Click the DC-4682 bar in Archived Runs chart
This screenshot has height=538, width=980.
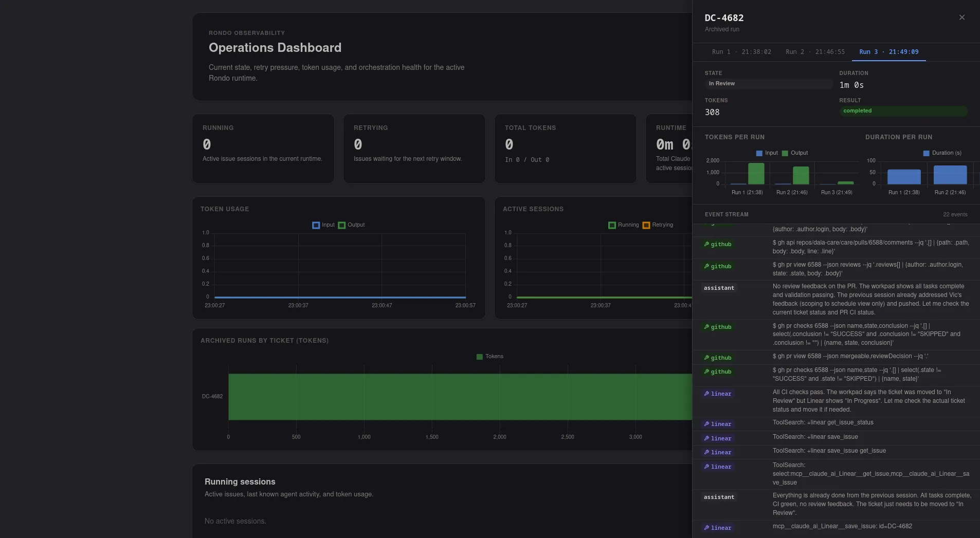(460, 397)
